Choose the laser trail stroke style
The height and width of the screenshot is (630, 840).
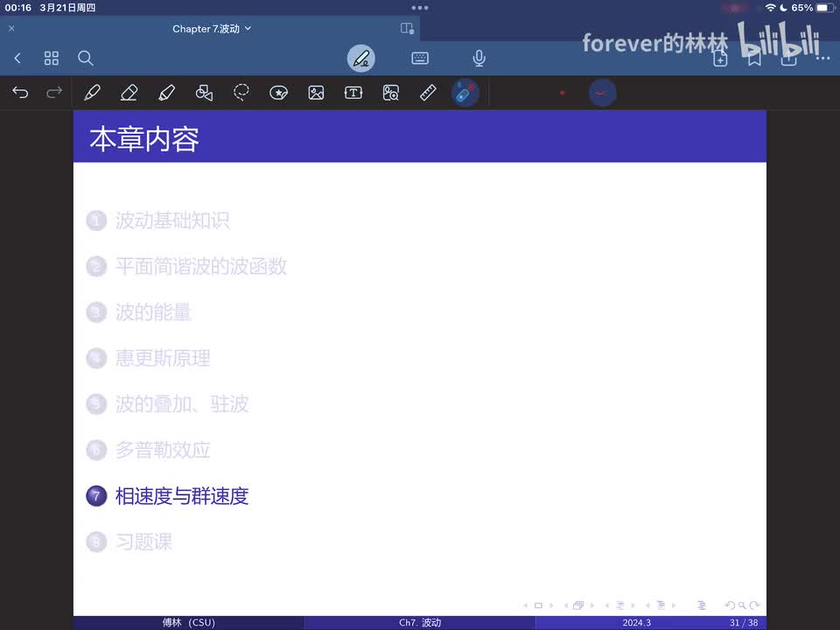pos(602,94)
